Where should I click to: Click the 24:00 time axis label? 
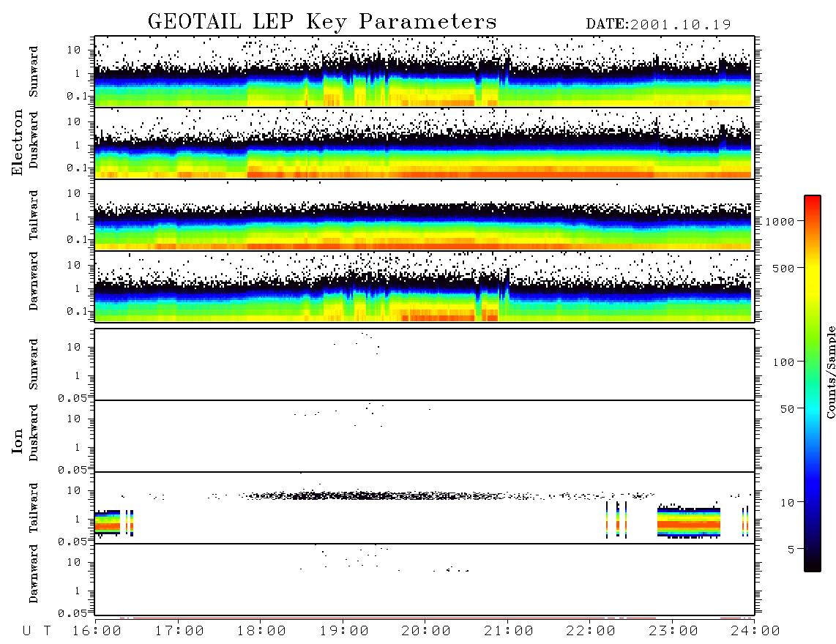755,632
